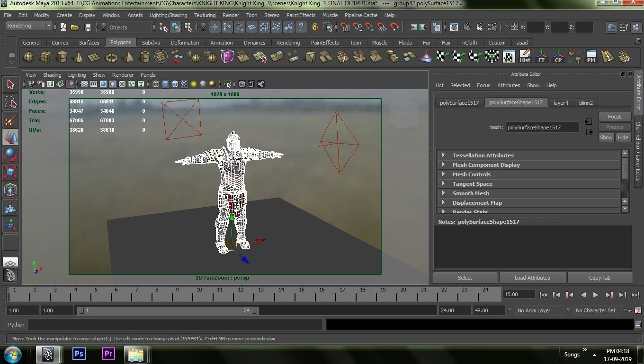Open Photoshop from the Windows taskbar
644x364 pixels.
tap(79, 354)
